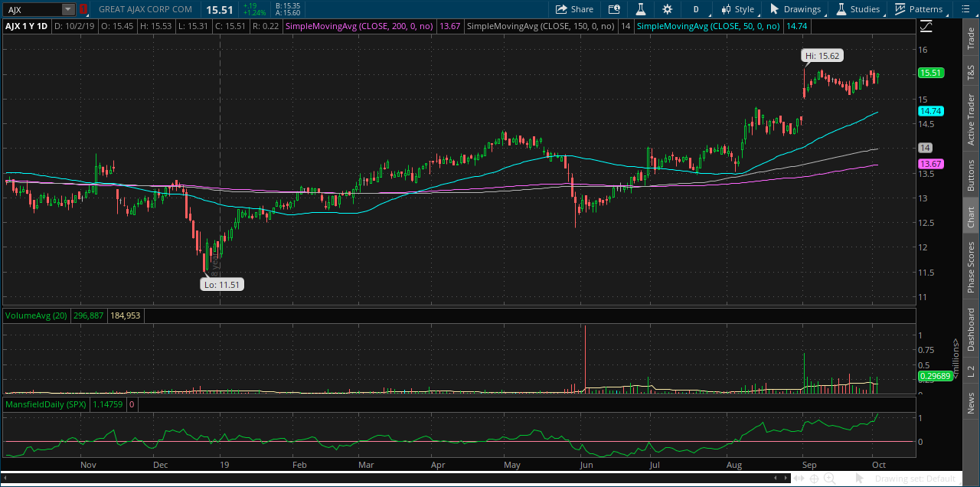Open the D timeframe dropdown
The width and height of the screenshot is (980, 487).
pyautogui.click(x=696, y=9)
